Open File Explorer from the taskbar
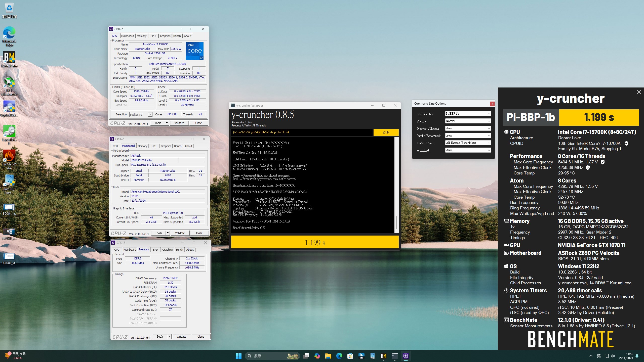 pos(328,356)
